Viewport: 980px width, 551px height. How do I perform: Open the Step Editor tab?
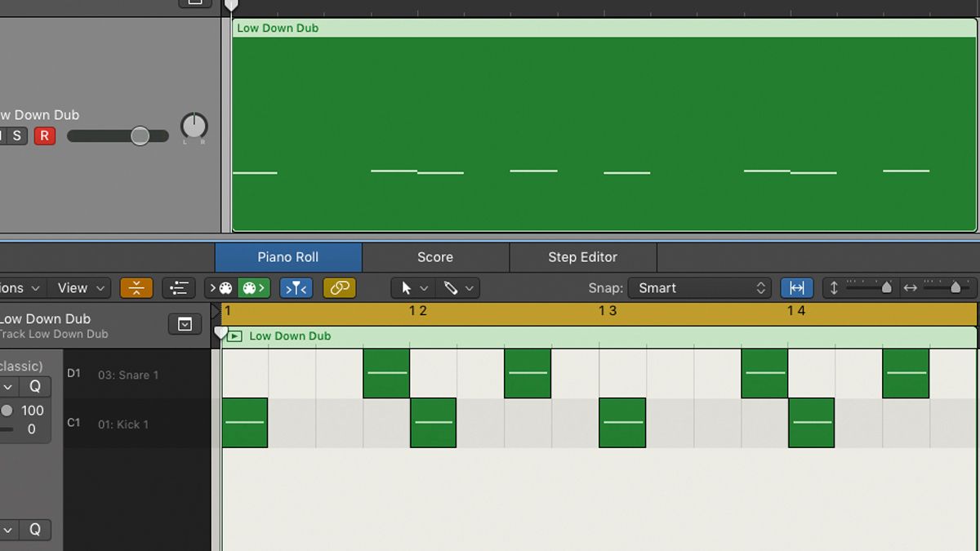pyautogui.click(x=583, y=257)
